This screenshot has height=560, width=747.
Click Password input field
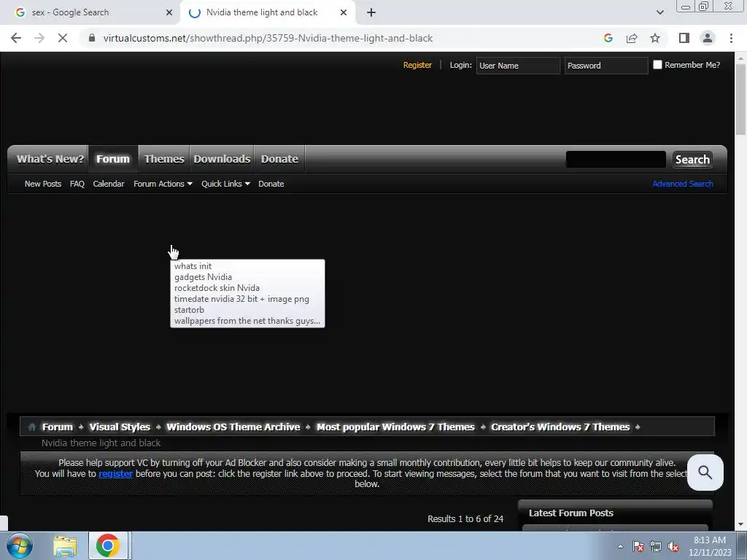[606, 65]
